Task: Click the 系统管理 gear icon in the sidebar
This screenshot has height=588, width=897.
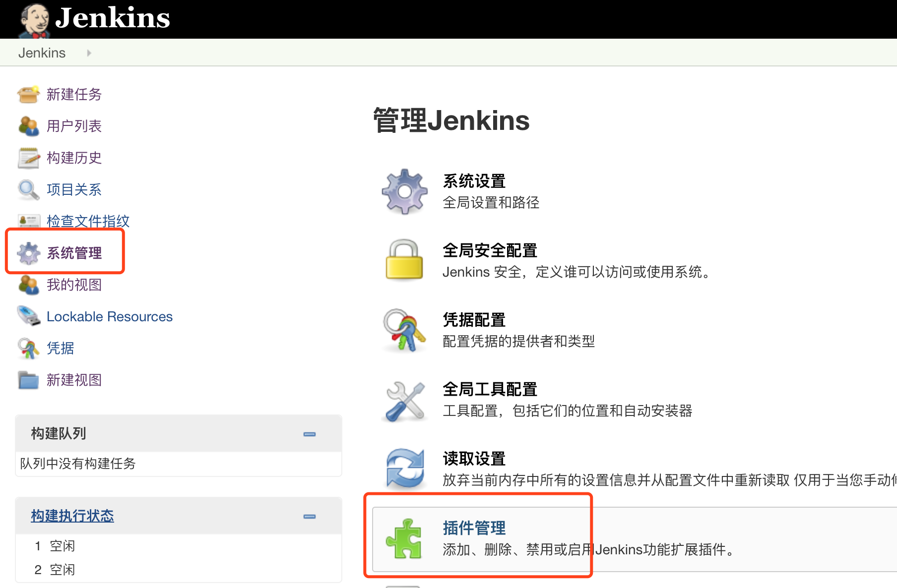Action: (x=28, y=253)
